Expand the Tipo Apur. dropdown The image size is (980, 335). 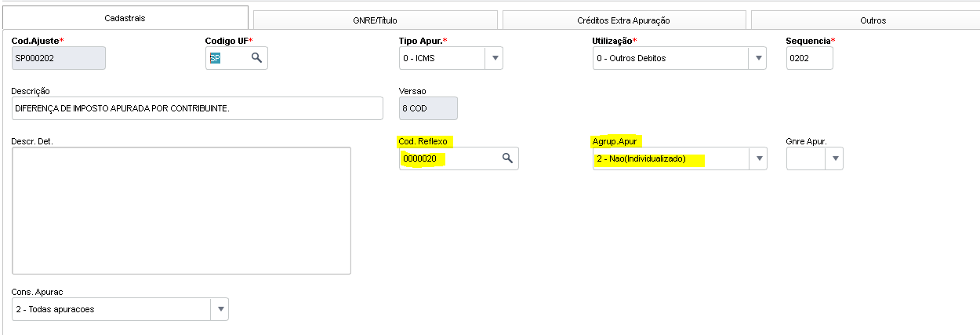[x=495, y=58]
